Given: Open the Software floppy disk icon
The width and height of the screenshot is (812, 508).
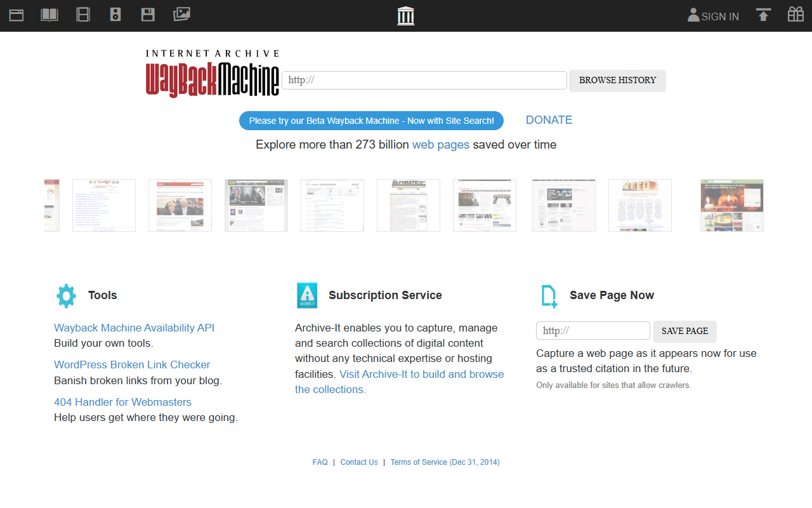Looking at the screenshot, I should pos(148,15).
